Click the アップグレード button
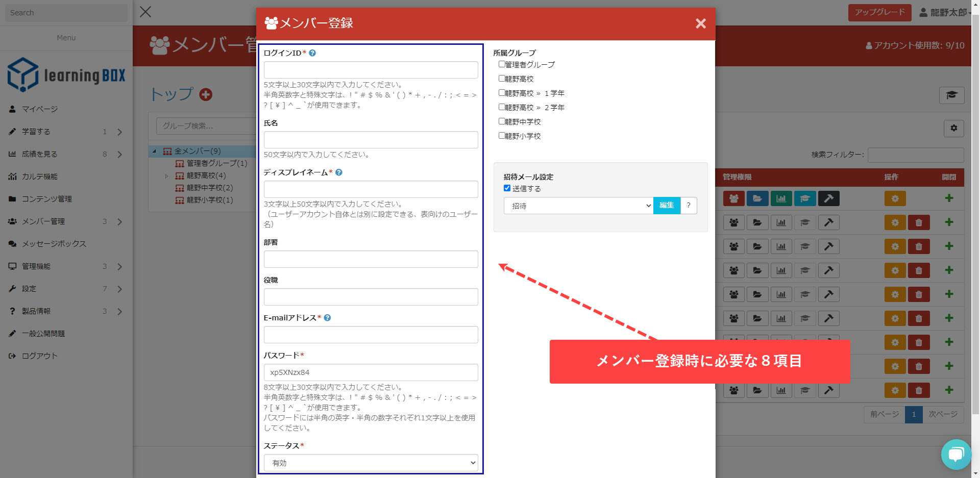Screen dimensions: 980x478 click(879, 12)
